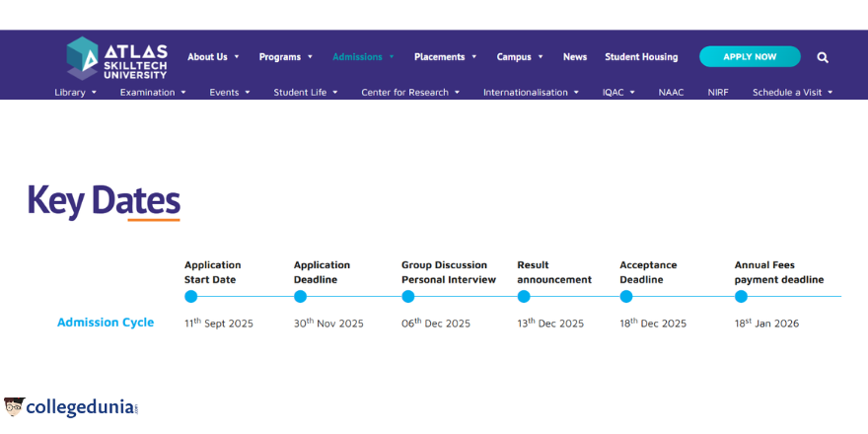
Task: Open the search magnifier icon
Action: (x=823, y=57)
